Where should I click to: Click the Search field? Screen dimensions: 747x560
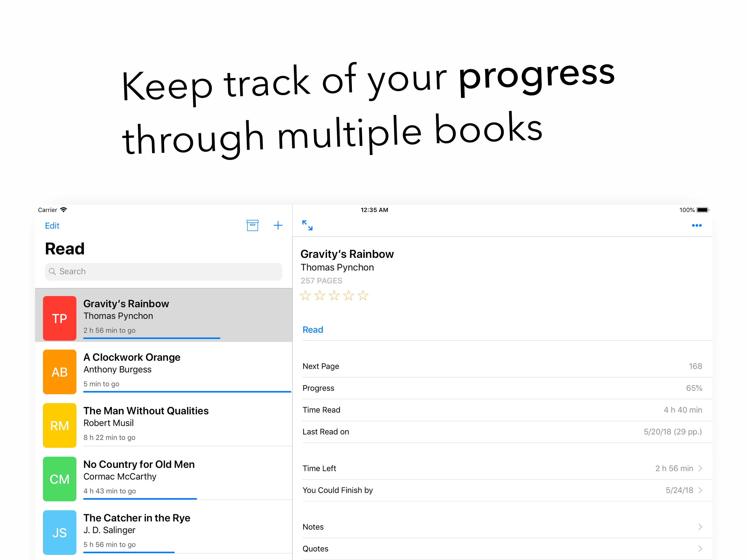click(164, 271)
